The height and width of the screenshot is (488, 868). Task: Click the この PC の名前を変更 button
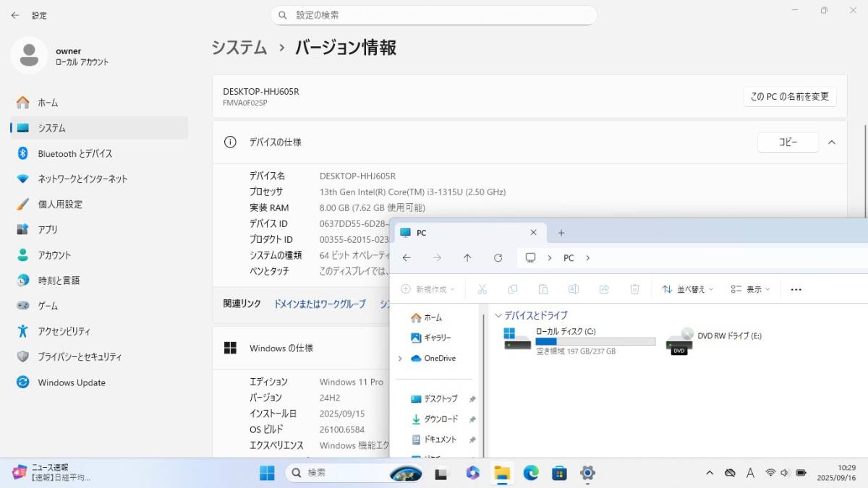[x=789, y=96]
